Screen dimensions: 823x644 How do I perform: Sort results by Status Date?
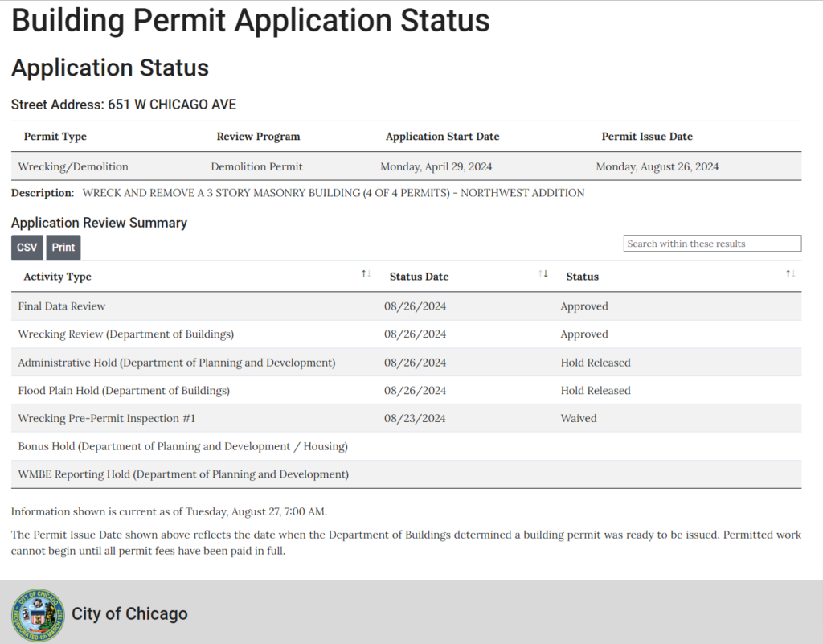[542, 273]
